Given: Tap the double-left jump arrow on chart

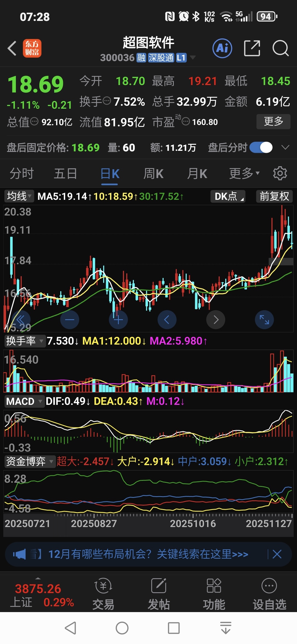Looking at the screenshot, I should pos(21,320).
